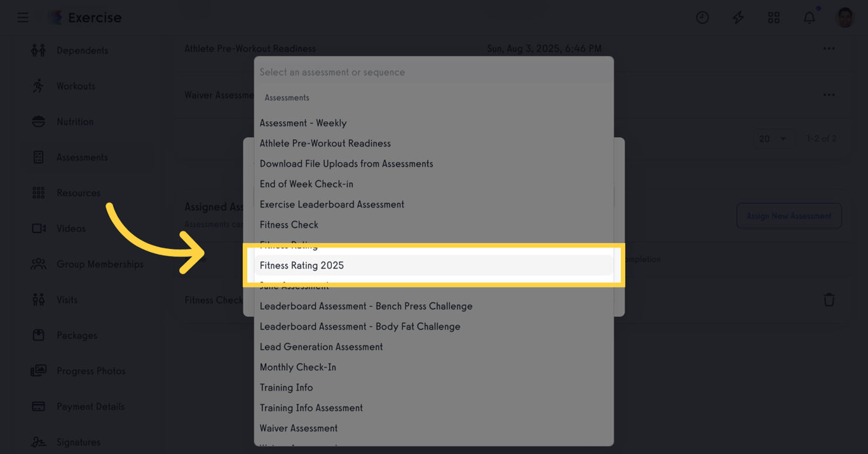Click the profile avatar in the top right
The height and width of the screenshot is (454, 868).
pyautogui.click(x=844, y=17)
